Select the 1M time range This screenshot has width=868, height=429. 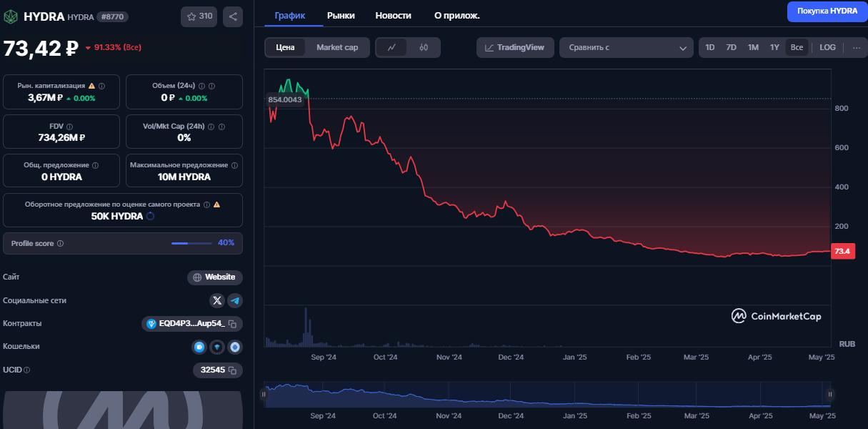point(753,48)
